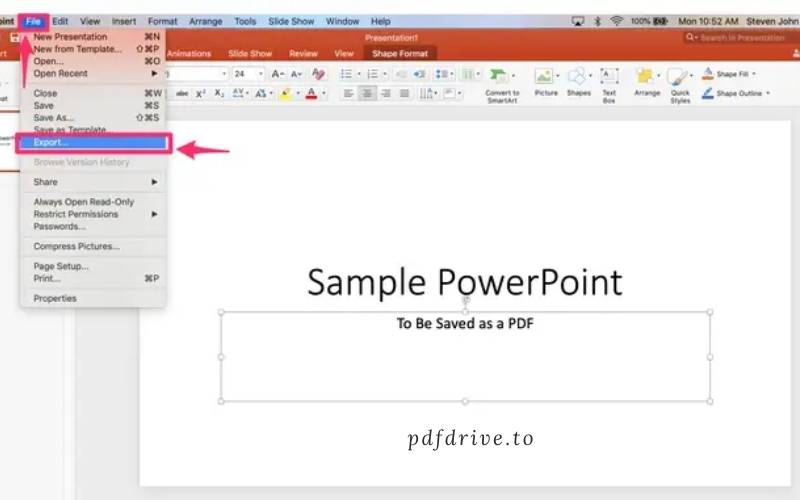Expand the Shape Outline dropdown arrow
Viewport: 800px width, 500px height.
[768, 93]
